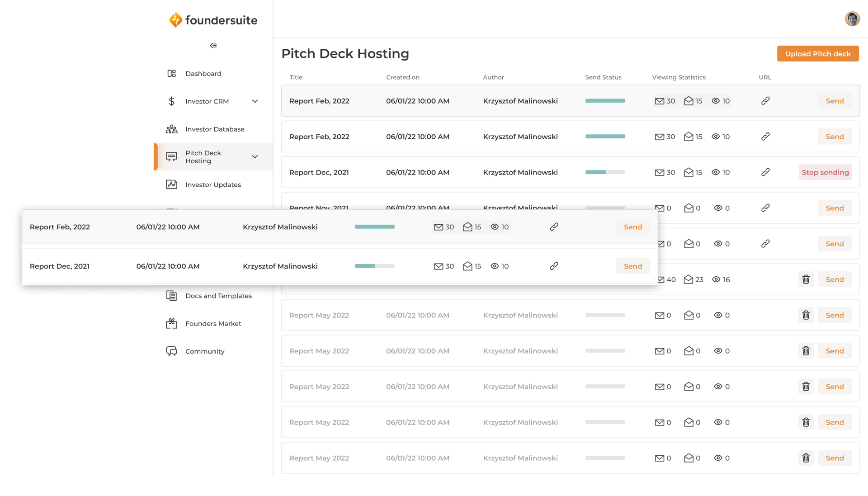Click the Stop sending button

pos(825,172)
